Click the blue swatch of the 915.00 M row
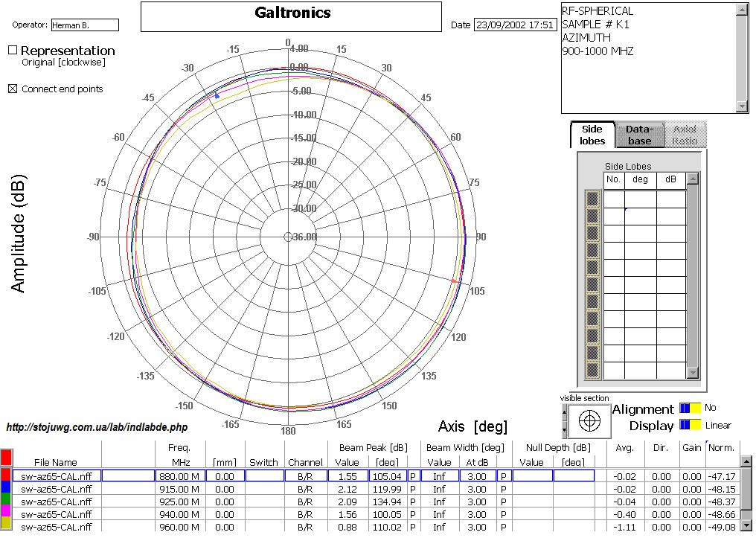The image size is (756, 538). 6,488
